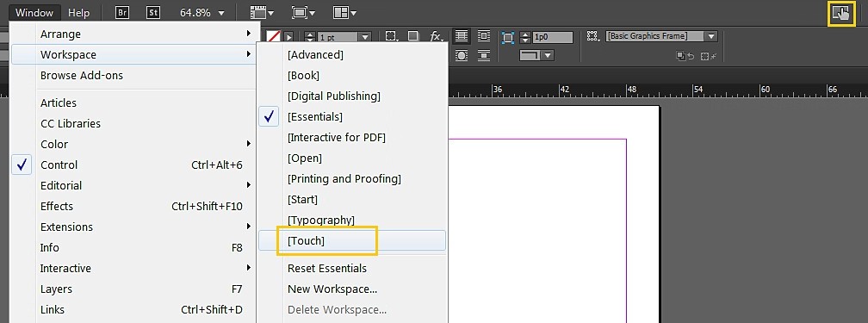
Task: Open Adobe Stock with the St icon
Action: (152, 12)
